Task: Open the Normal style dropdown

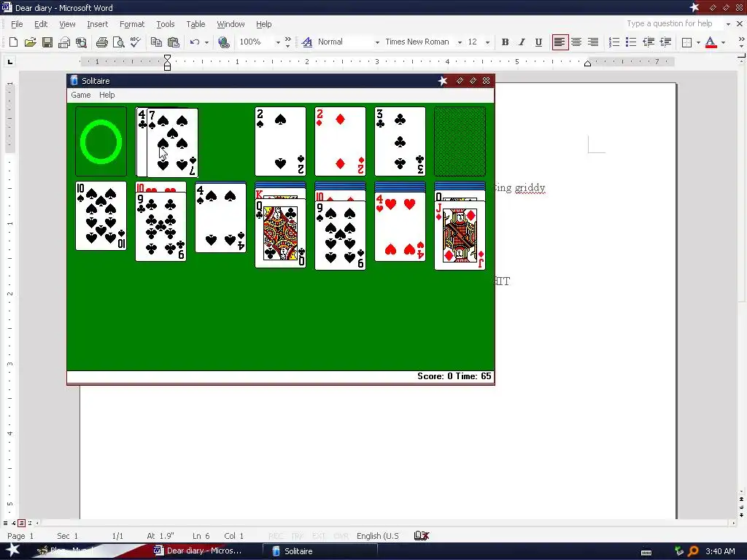Action: [377, 42]
